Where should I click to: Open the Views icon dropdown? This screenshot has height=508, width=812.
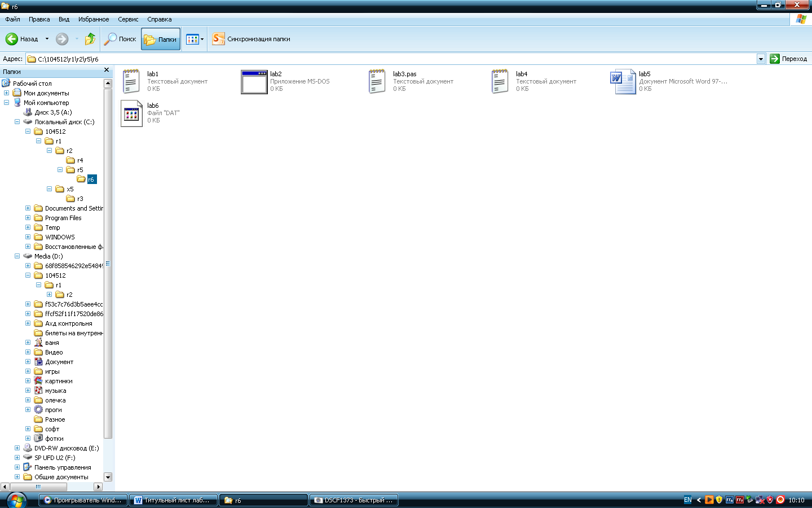(195, 39)
